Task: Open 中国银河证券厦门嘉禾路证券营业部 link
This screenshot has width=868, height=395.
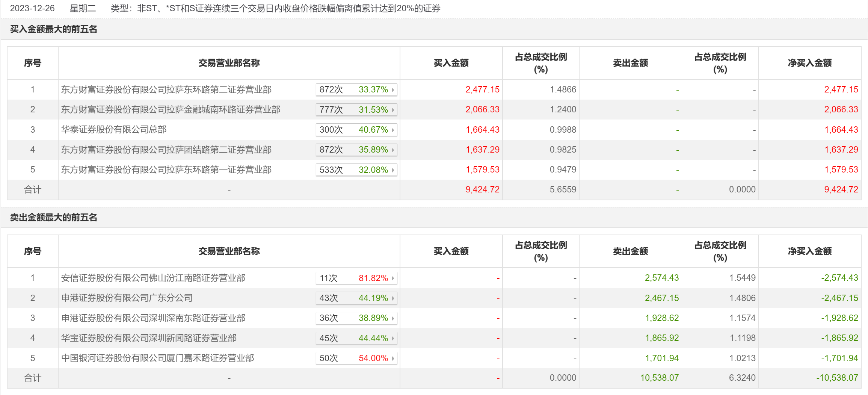Action: pyautogui.click(x=158, y=358)
